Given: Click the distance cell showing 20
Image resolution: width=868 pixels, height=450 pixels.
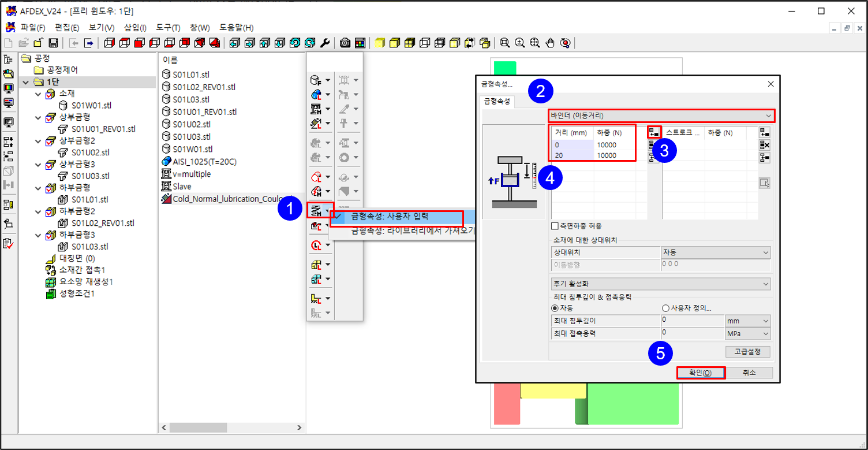Looking at the screenshot, I should (x=573, y=155).
